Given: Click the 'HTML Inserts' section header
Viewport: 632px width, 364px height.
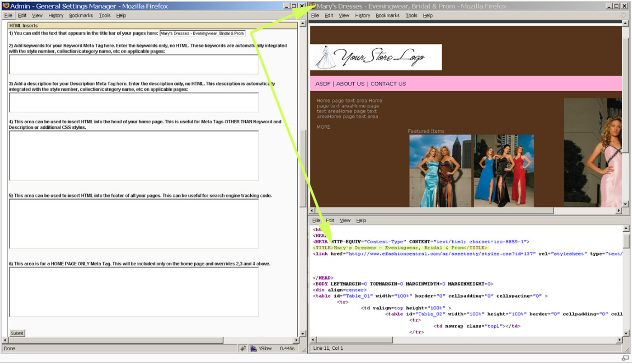Looking at the screenshot, I should 24,25.
